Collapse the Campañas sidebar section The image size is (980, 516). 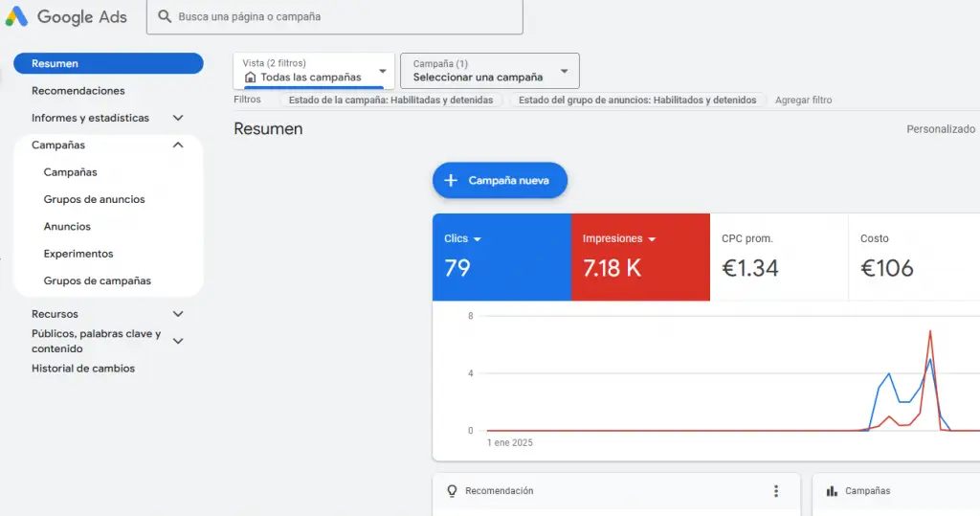point(177,146)
